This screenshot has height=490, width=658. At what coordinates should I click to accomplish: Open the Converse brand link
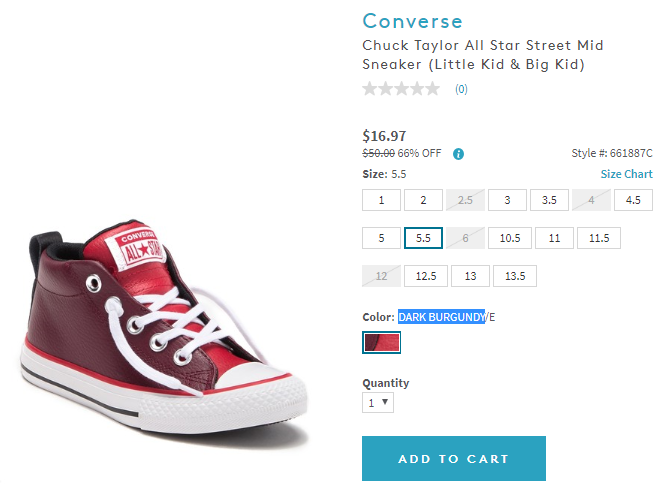click(412, 21)
